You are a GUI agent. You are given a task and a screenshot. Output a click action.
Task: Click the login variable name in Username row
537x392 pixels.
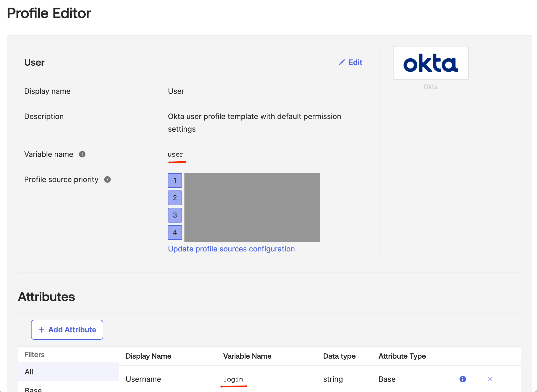coord(233,379)
